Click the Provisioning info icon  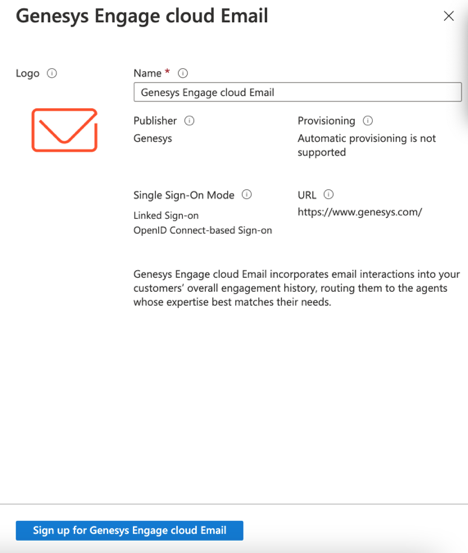[368, 121]
